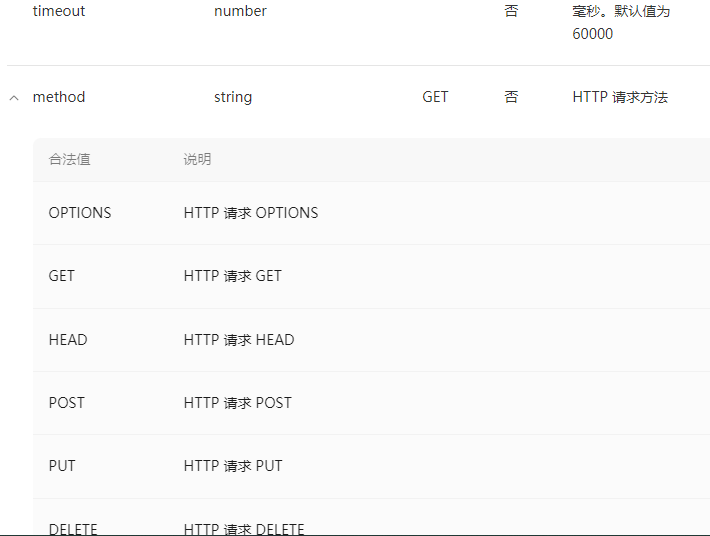Select the OPTIONS legal value cell
This screenshot has height=536, width=710.
80,213
